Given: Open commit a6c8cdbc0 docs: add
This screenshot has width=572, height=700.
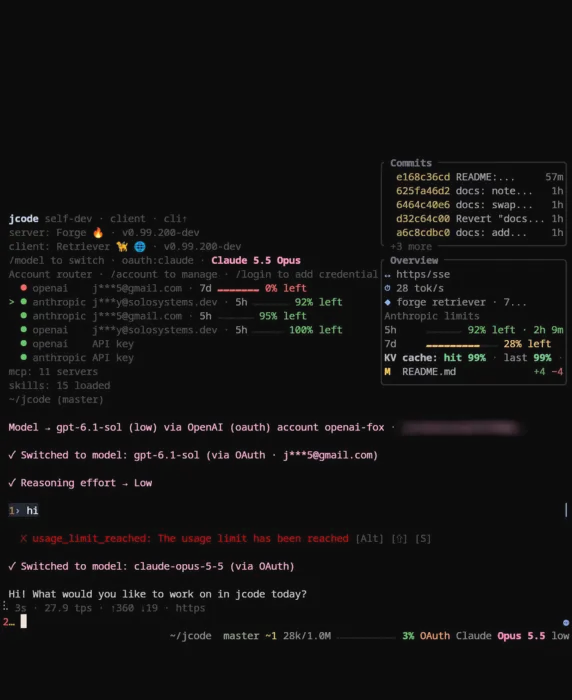Looking at the screenshot, I should [x=479, y=232].
